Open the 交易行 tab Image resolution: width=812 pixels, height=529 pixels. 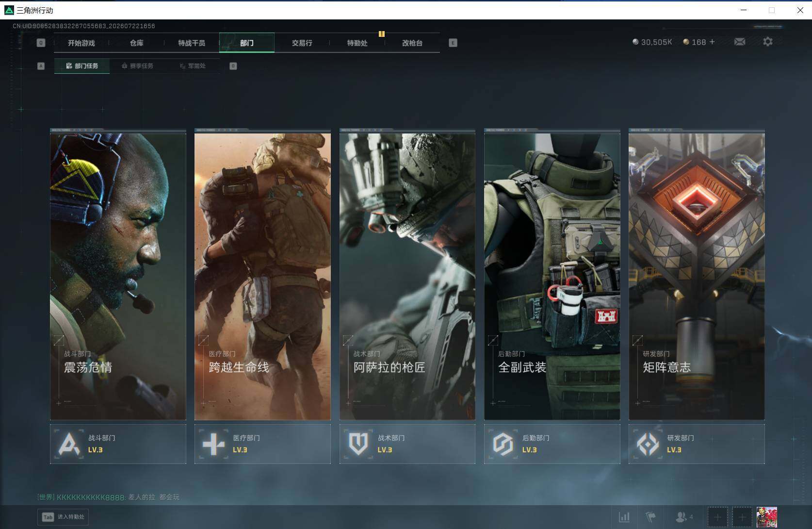tap(302, 43)
